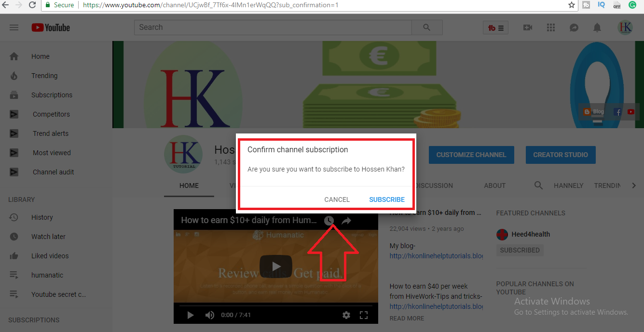This screenshot has width=644, height=332.
Task: Click the video upload camera icon
Action: [527, 27]
